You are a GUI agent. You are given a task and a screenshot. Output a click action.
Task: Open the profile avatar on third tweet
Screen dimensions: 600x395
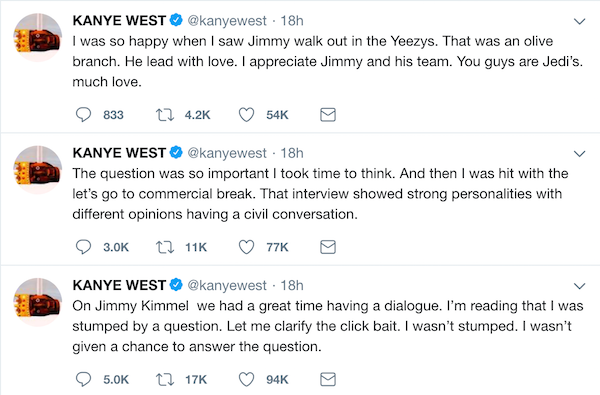[x=38, y=302]
